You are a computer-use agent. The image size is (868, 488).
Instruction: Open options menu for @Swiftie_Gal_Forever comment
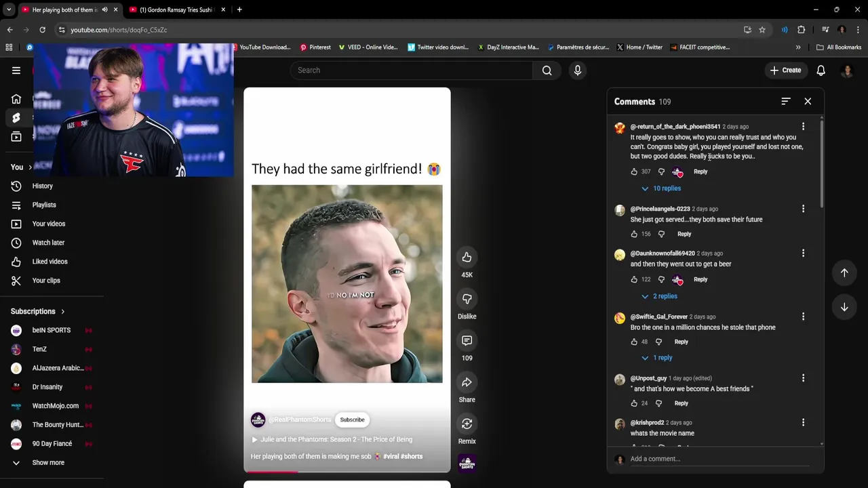(803, 317)
